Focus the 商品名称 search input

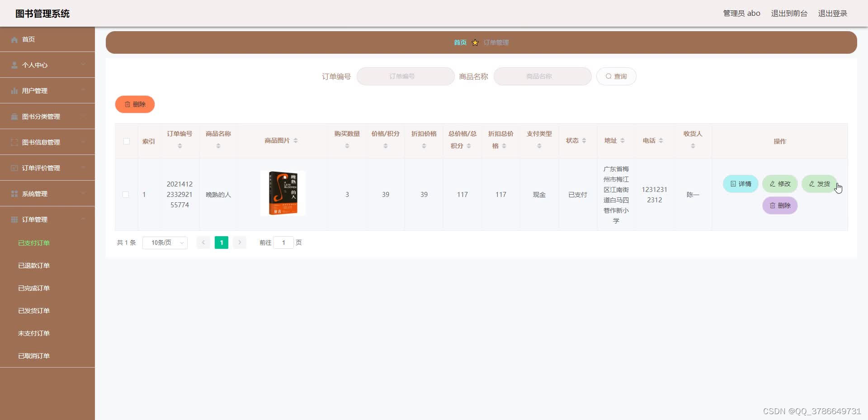click(x=542, y=76)
